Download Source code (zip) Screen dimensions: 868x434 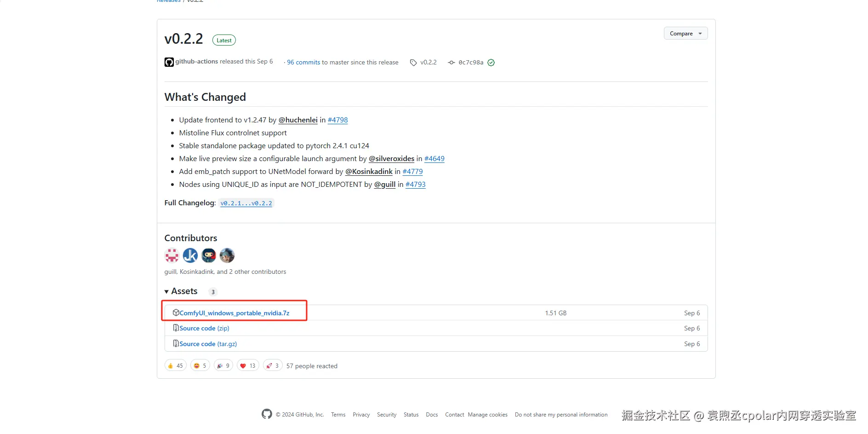click(x=205, y=328)
